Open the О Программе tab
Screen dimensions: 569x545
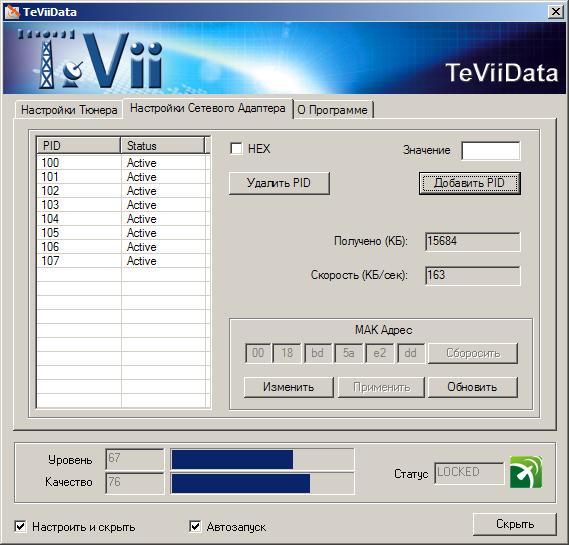coord(333,110)
